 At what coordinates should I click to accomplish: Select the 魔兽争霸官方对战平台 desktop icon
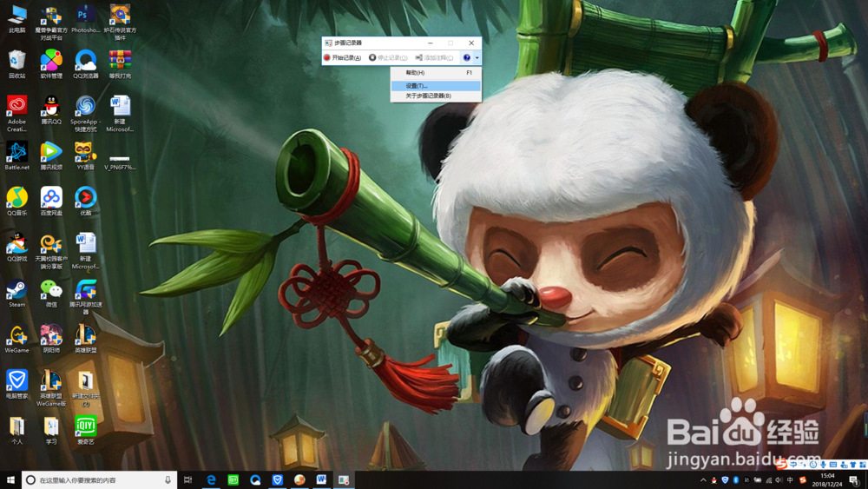point(51,23)
